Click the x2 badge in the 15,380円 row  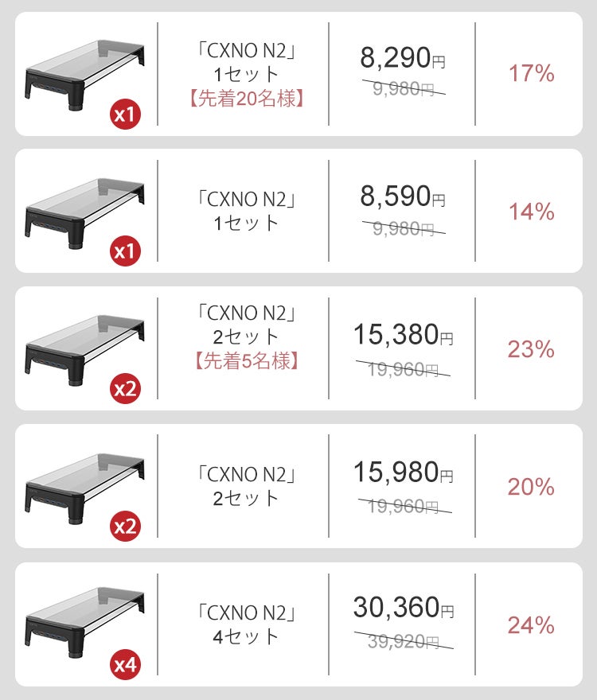tap(125, 390)
